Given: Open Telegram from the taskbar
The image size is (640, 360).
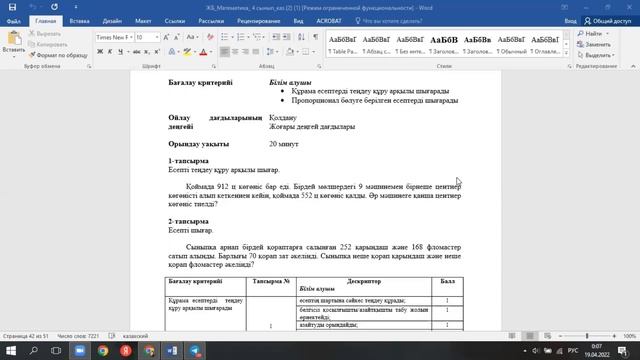Looking at the screenshot, I should [x=196, y=351].
